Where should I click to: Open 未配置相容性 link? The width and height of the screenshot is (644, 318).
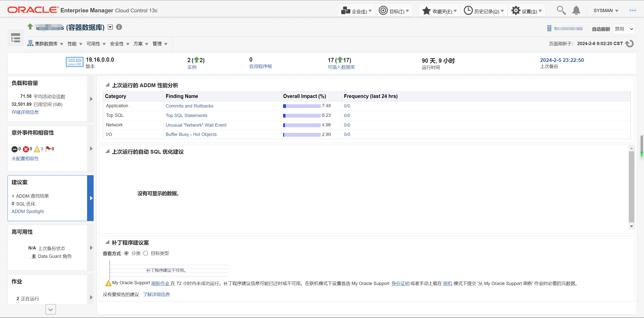pyautogui.click(x=25, y=159)
